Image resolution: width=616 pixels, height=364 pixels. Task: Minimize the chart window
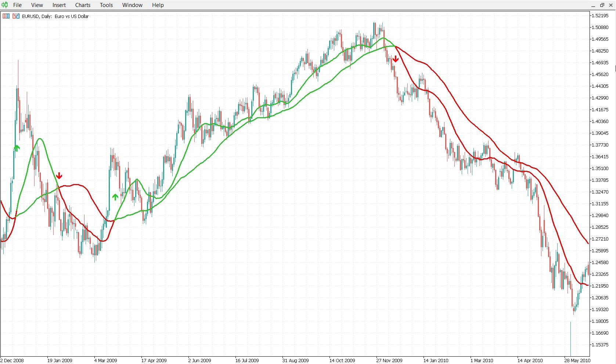pos(593,5)
